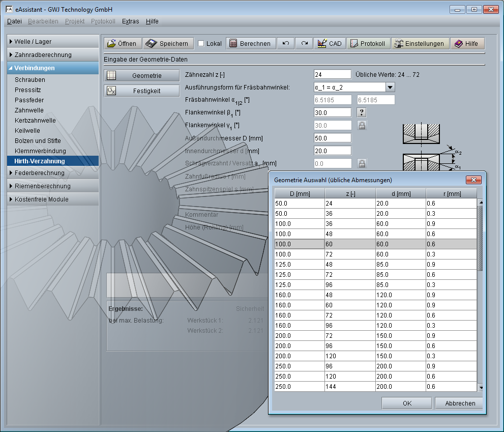This screenshot has width=504, height=432.
Task: Open the Extras menu
Action: 130,21
